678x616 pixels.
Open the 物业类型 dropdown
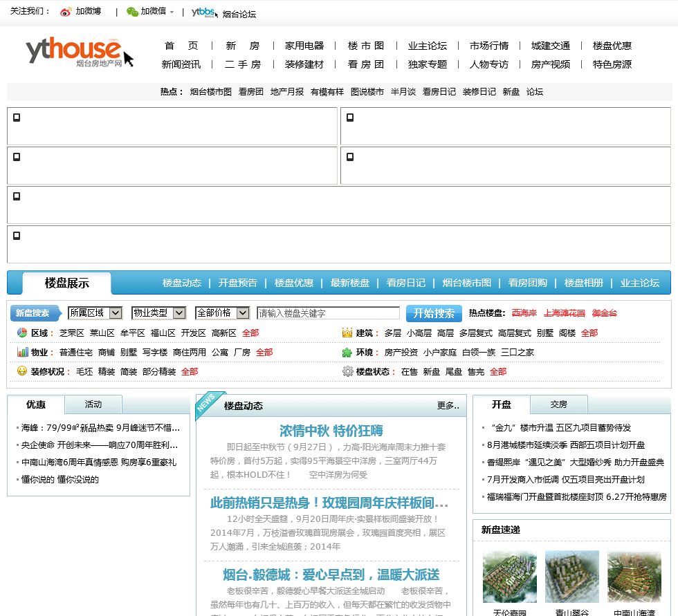coord(159,313)
